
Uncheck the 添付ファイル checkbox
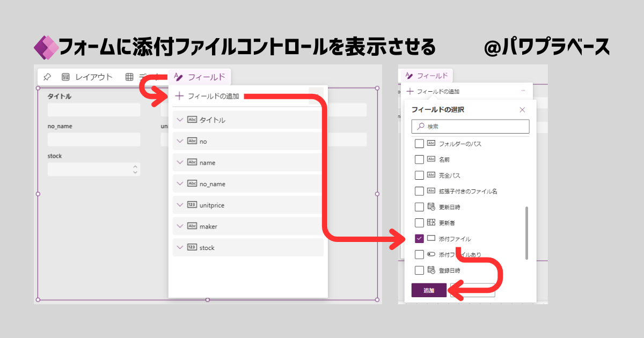(x=420, y=238)
